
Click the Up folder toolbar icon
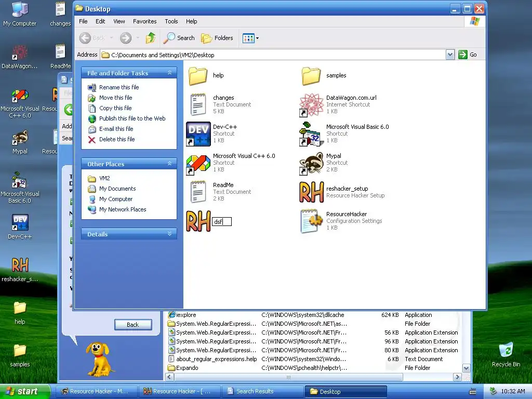[x=151, y=38]
